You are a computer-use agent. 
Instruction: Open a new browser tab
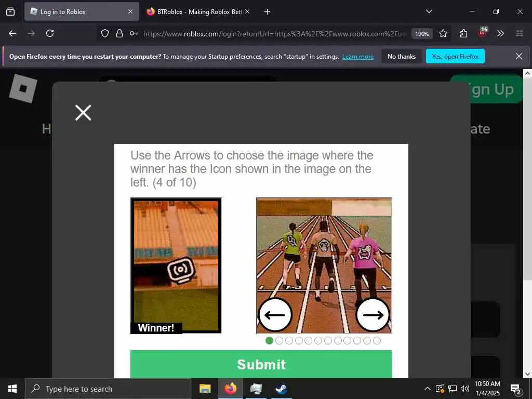(x=268, y=12)
